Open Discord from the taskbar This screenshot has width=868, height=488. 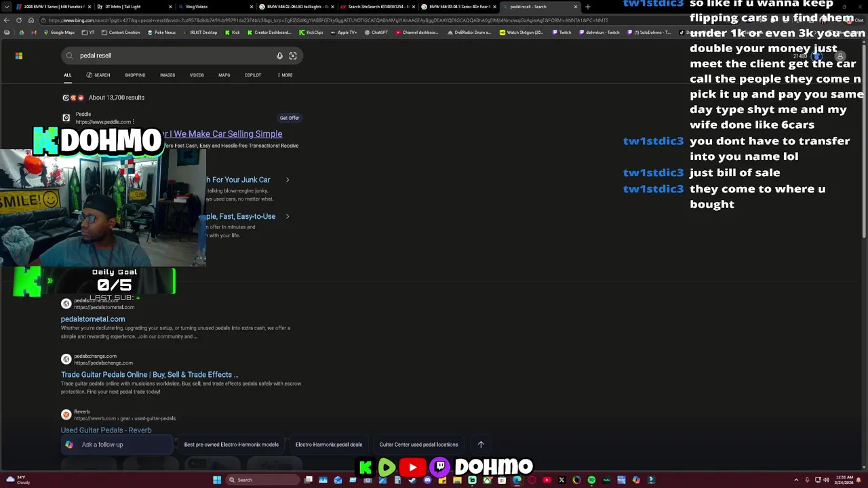click(x=427, y=480)
